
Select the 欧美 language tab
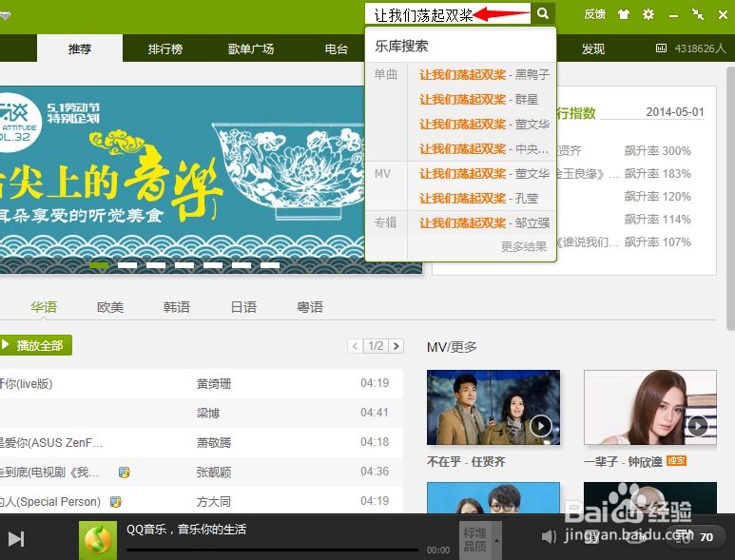point(110,307)
